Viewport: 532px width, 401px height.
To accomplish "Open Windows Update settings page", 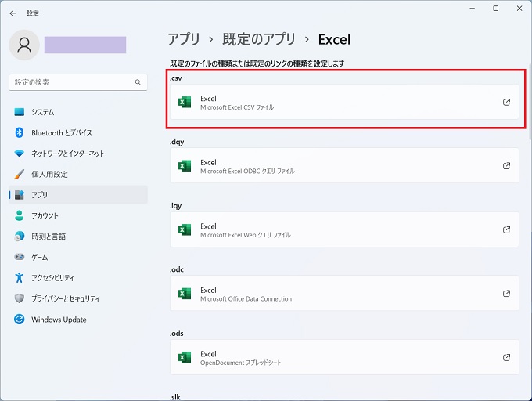I will [78, 320].
